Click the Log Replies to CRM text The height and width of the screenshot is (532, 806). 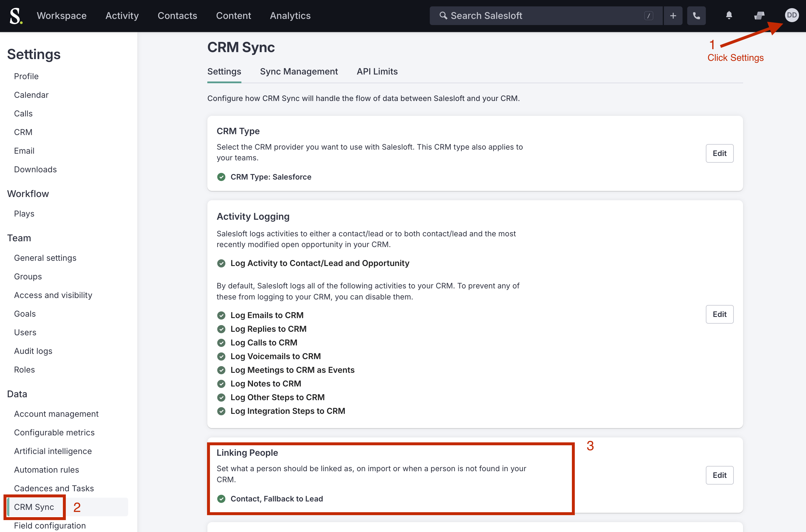[x=268, y=329]
